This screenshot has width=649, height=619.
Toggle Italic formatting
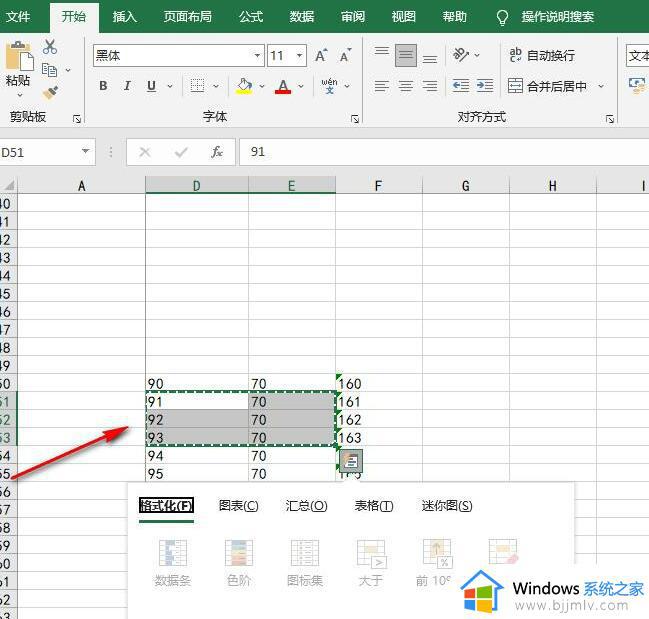click(x=127, y=86)
